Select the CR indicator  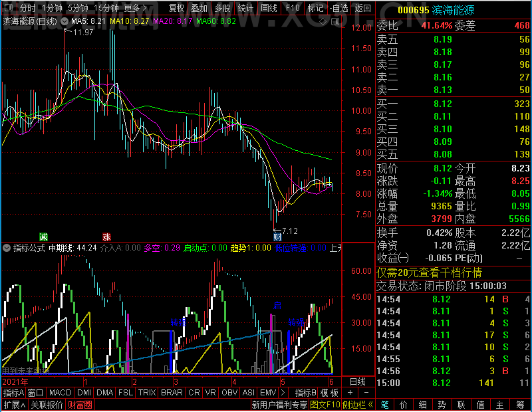(x=194, y=393)
